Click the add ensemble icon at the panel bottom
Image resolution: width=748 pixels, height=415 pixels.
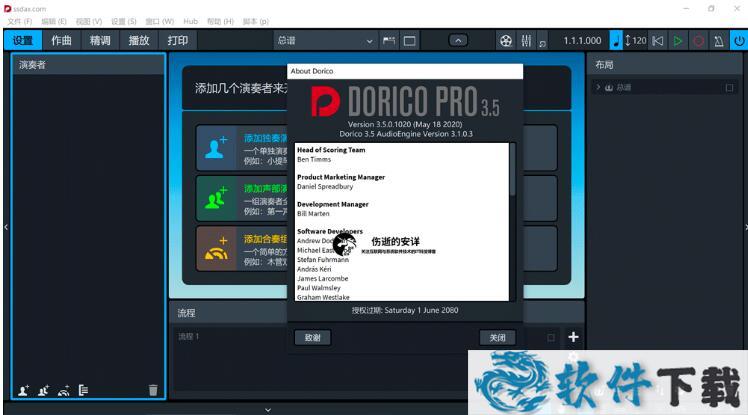[x=63, y=390]
